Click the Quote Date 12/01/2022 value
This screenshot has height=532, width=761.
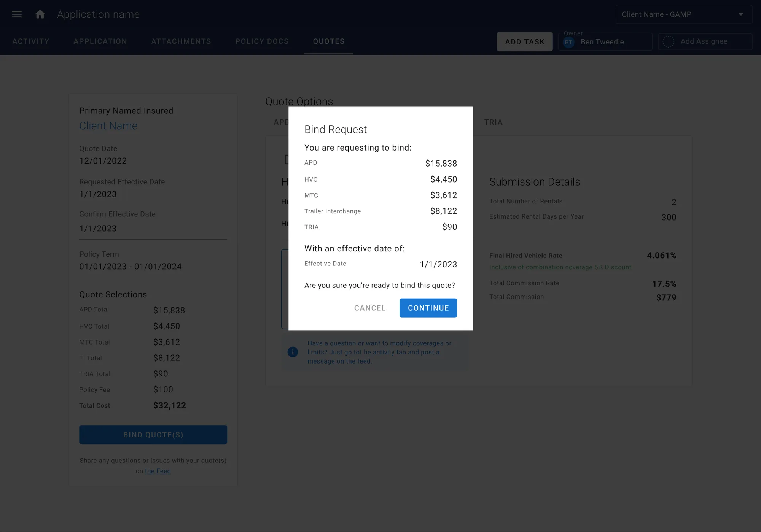[x=103, y=161]
